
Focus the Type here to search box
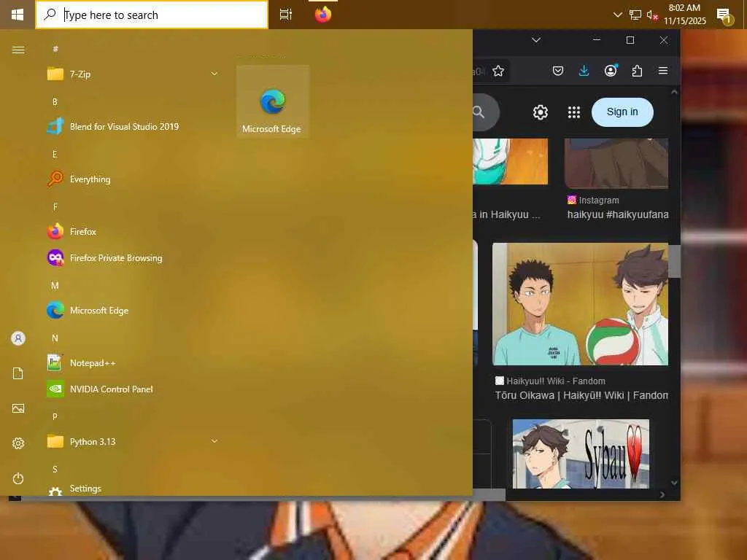(x=152, y=15)
